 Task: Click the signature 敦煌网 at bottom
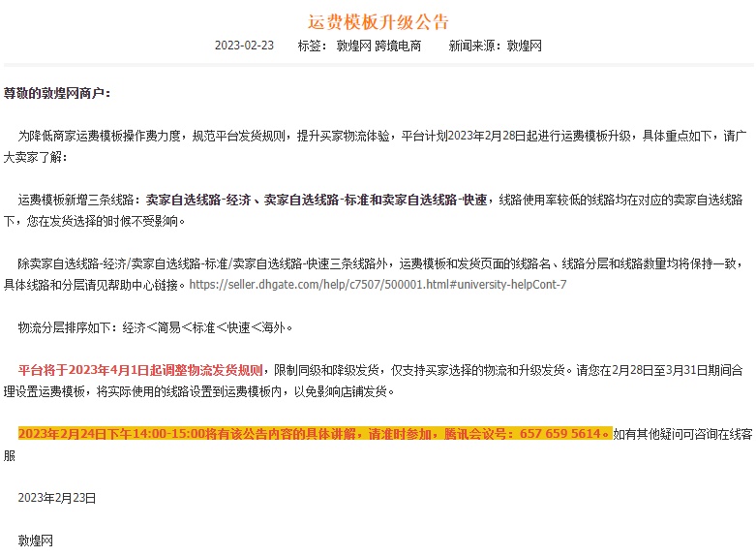(x=35, y=541)
